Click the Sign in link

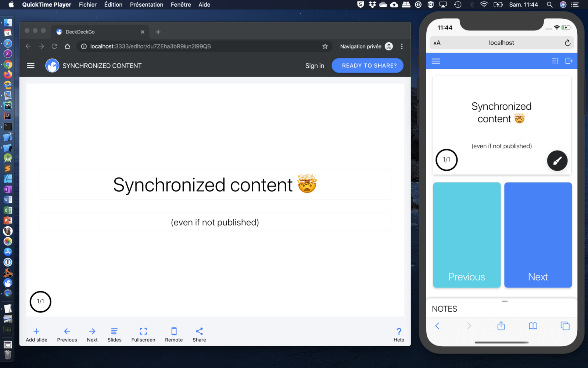(x=315, y=66)
